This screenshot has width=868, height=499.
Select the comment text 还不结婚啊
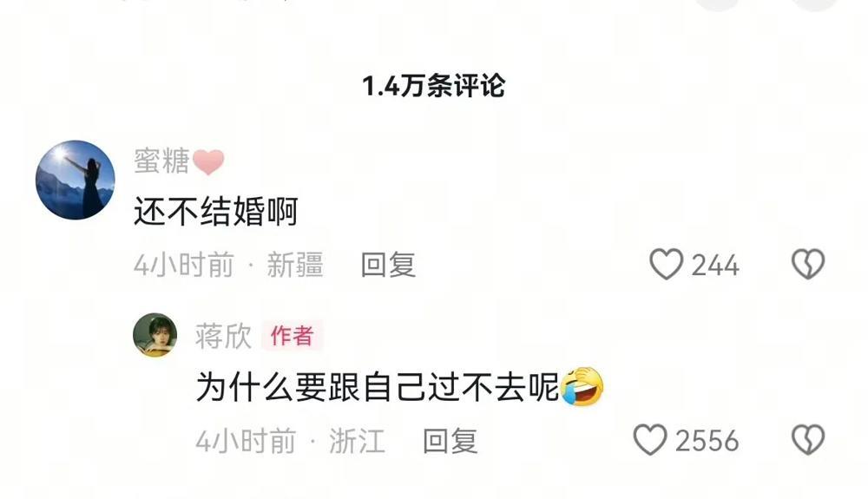(x=216, y=212)
